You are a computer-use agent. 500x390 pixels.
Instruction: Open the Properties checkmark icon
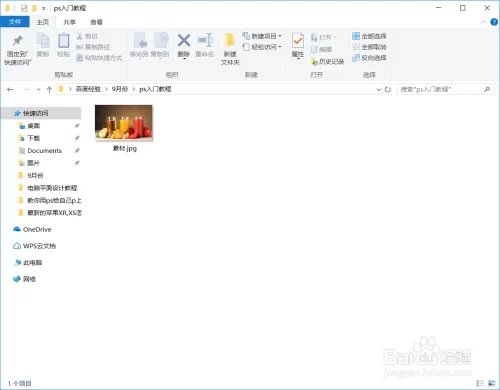pos(297,41)
